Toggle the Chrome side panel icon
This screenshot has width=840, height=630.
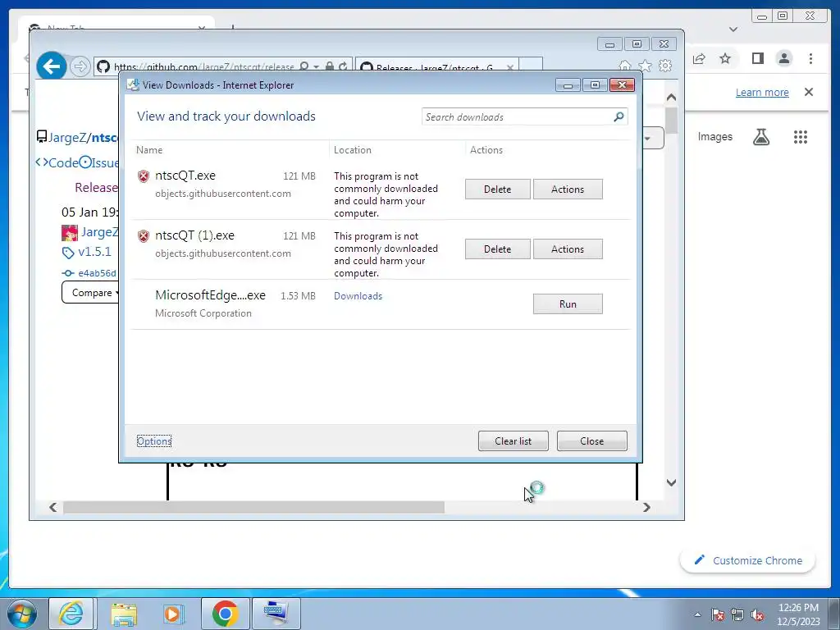pos(757,58)
